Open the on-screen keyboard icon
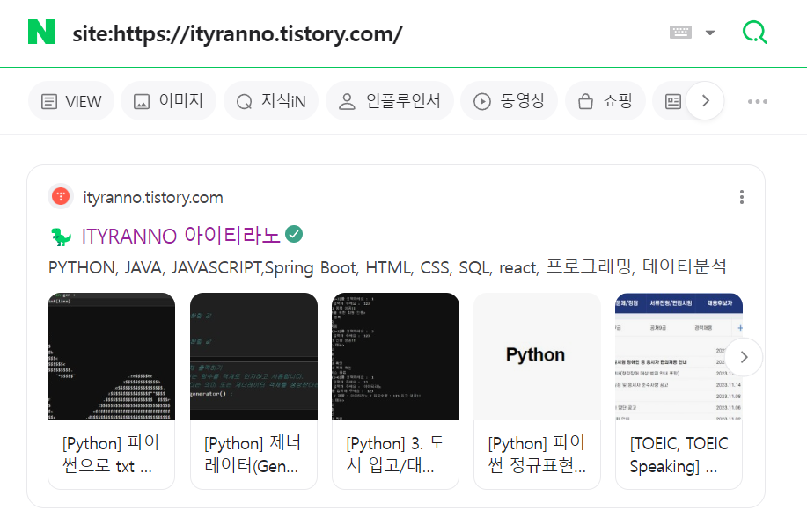 [680, 33]
